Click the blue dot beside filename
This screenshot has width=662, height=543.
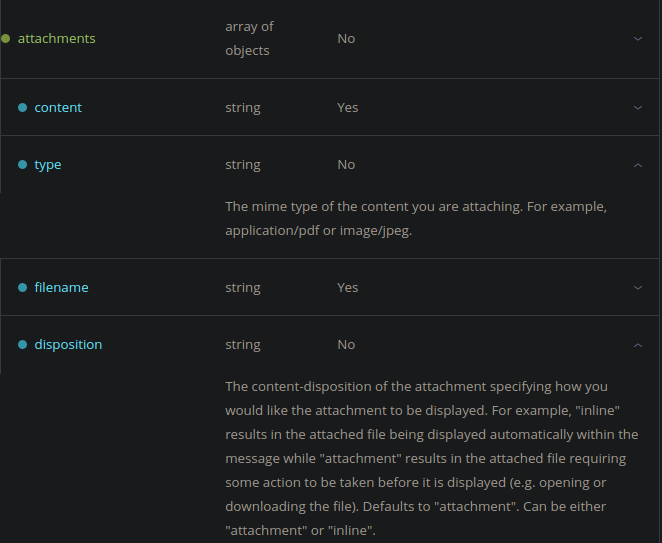coord(23,288)
